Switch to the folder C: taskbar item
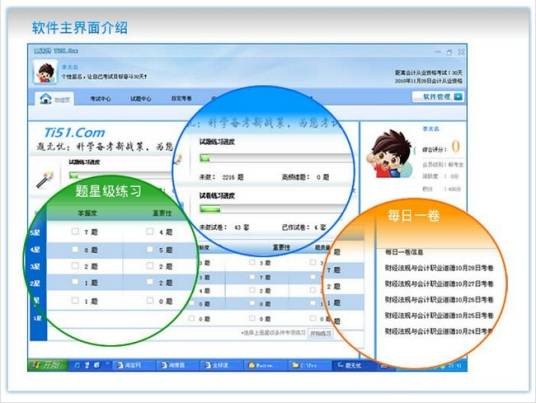The height and width of the screenshot is (403, 536). pos(309,365)
